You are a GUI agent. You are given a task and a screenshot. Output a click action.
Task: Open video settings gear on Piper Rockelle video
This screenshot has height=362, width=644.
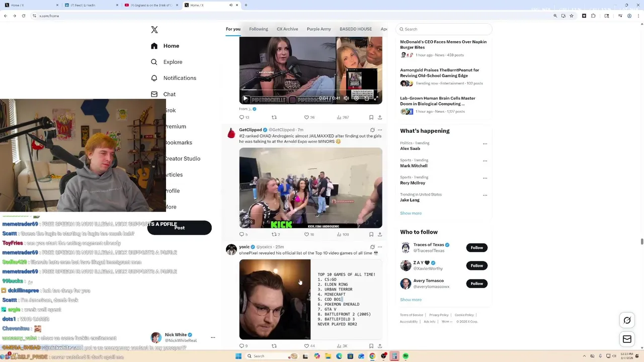pos(356,99)
